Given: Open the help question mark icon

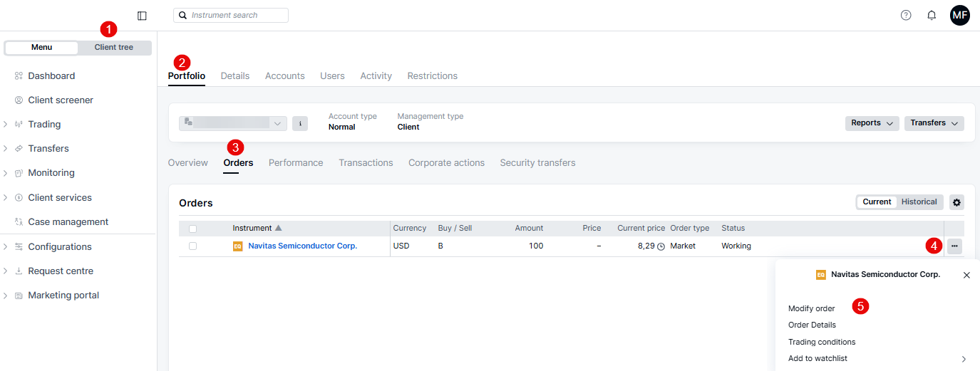Looking at the screenshot, I should coord(906,15).
